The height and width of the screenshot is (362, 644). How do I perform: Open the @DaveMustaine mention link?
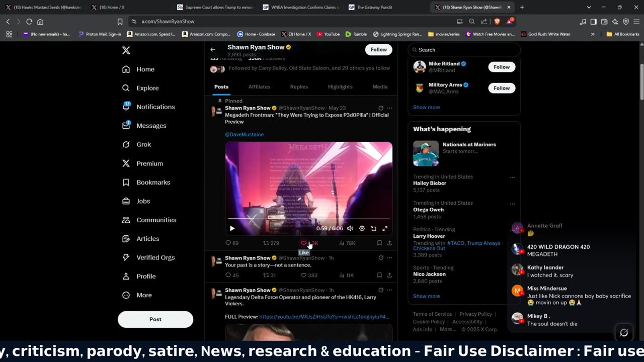click(244, 134)
